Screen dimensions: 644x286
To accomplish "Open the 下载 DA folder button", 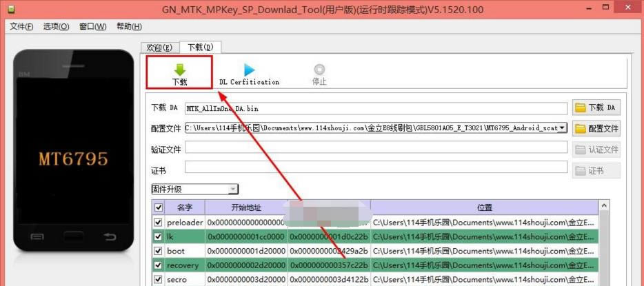I will tap(596, 108).
